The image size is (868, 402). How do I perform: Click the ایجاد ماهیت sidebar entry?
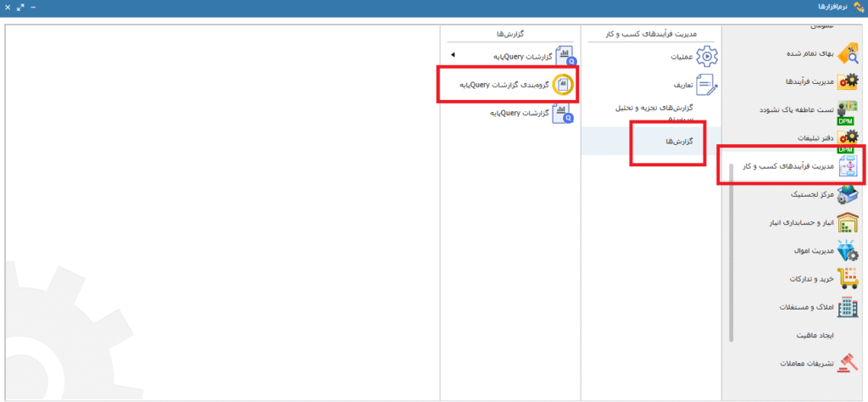815,336
